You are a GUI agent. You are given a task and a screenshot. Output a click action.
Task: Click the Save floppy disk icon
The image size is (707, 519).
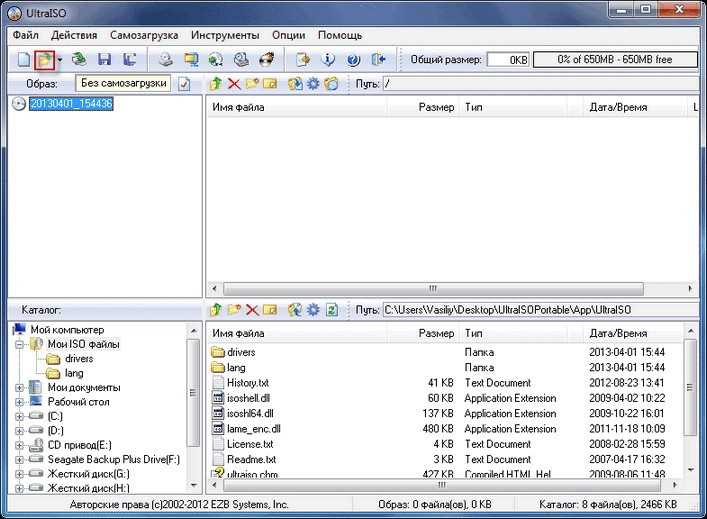click(105, 59)
